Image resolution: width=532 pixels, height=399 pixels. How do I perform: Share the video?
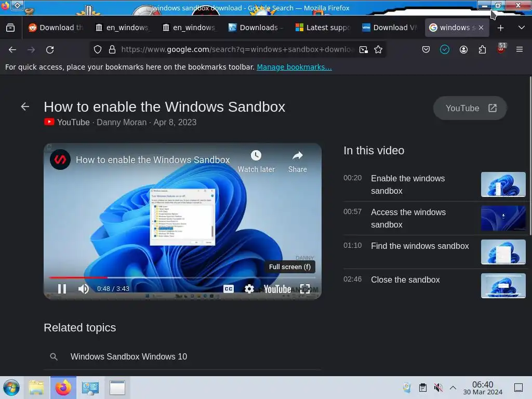(298, 162)
